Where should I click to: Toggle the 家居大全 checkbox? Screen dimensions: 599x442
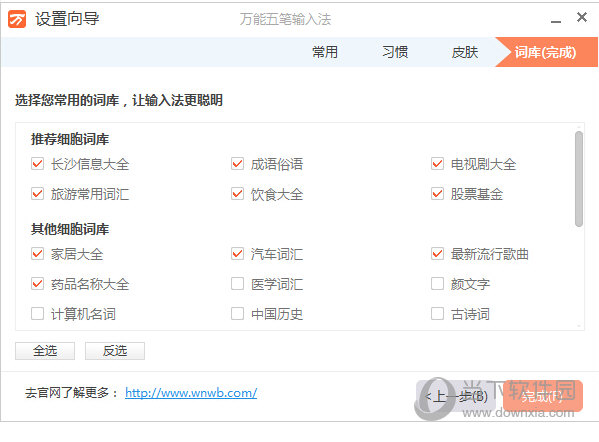tap(37, 254)
